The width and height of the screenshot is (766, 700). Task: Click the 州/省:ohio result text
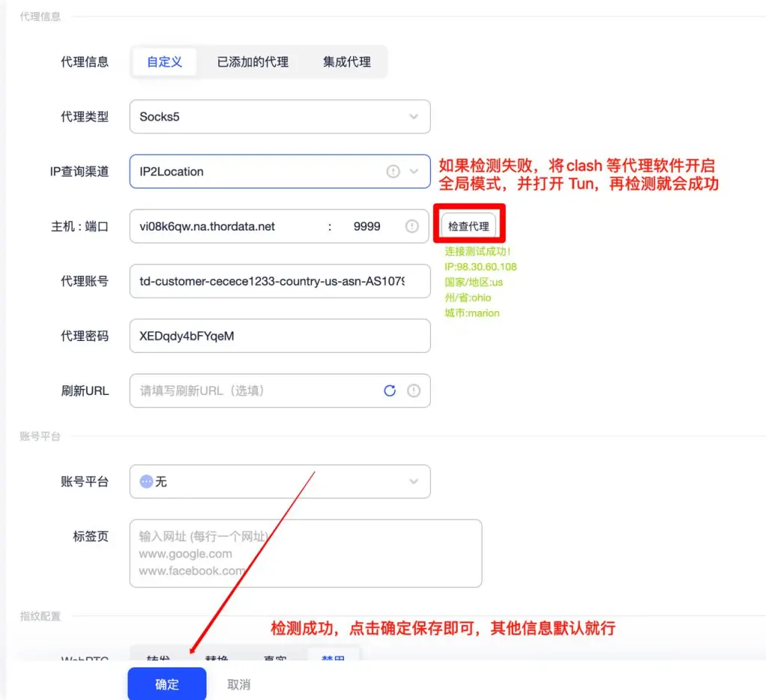click(x=468, y=298)
